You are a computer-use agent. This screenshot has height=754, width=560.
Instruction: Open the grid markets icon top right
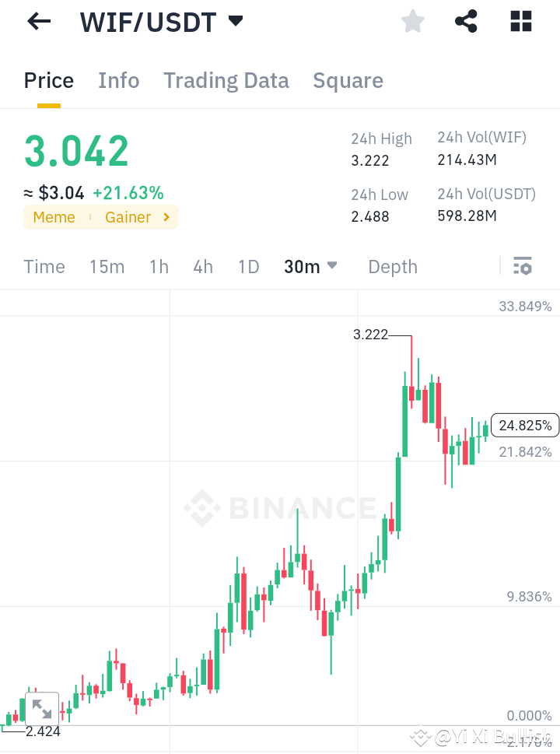[520, 21]
